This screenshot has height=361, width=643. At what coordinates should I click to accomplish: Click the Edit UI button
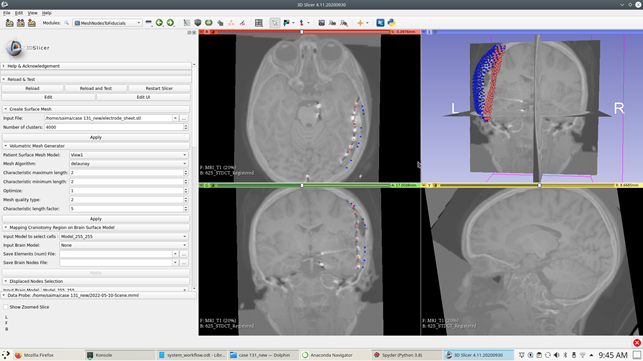click(143, 97)
